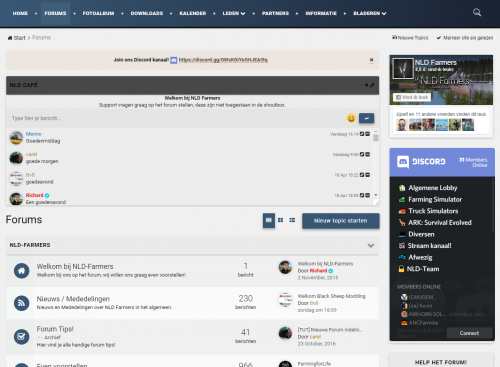Click the shoutbox message input field
This screenshot has width=500, height=367.
pos(177,118)
